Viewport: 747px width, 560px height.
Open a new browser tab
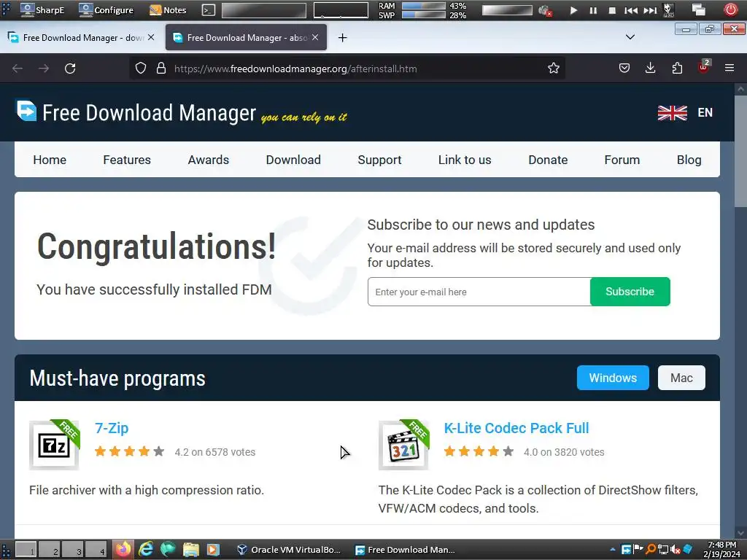point(343,38)
